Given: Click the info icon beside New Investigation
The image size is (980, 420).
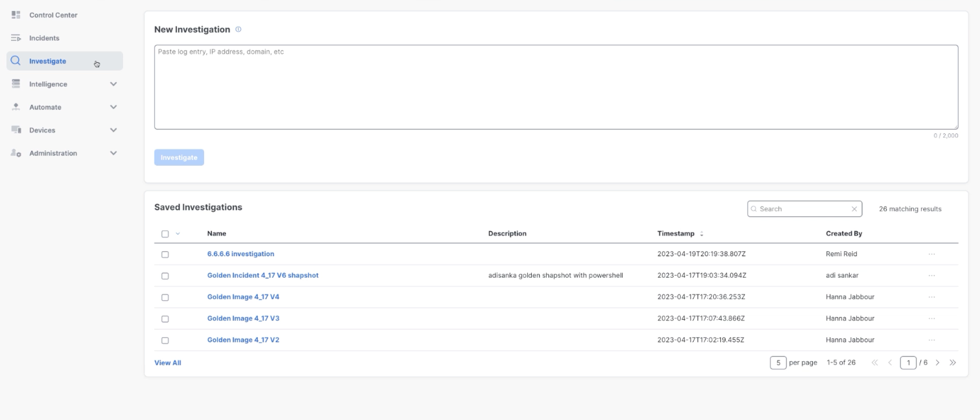Looking at the screenshot, I should click(238, 30).
